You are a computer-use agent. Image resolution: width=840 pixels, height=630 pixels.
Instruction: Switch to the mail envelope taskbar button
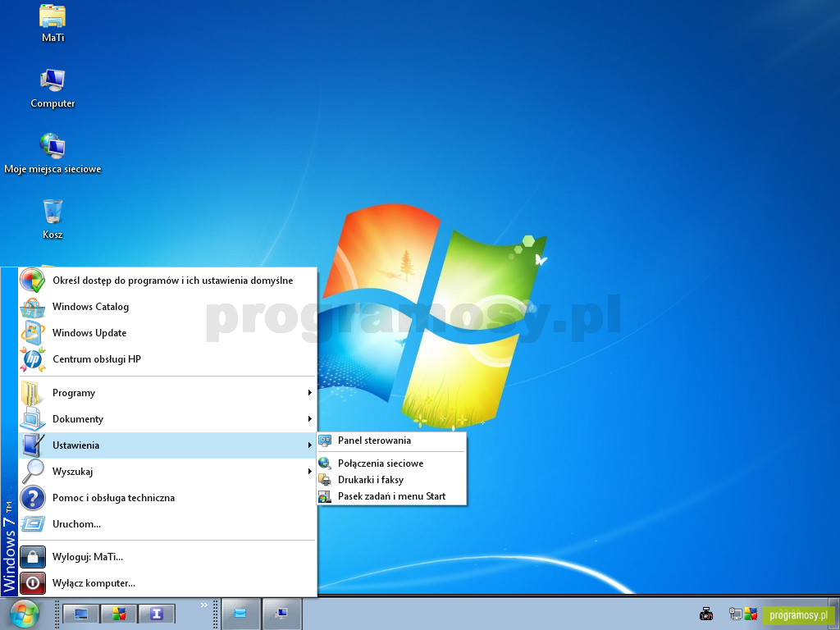240,614
